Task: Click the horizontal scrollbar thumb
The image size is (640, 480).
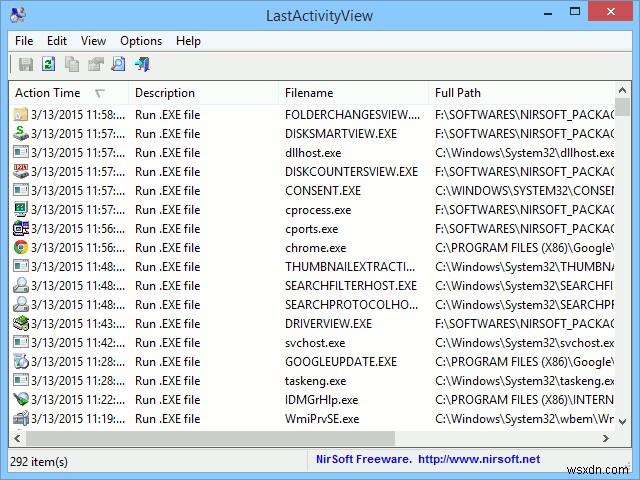Action: click(x=211, y=438)
